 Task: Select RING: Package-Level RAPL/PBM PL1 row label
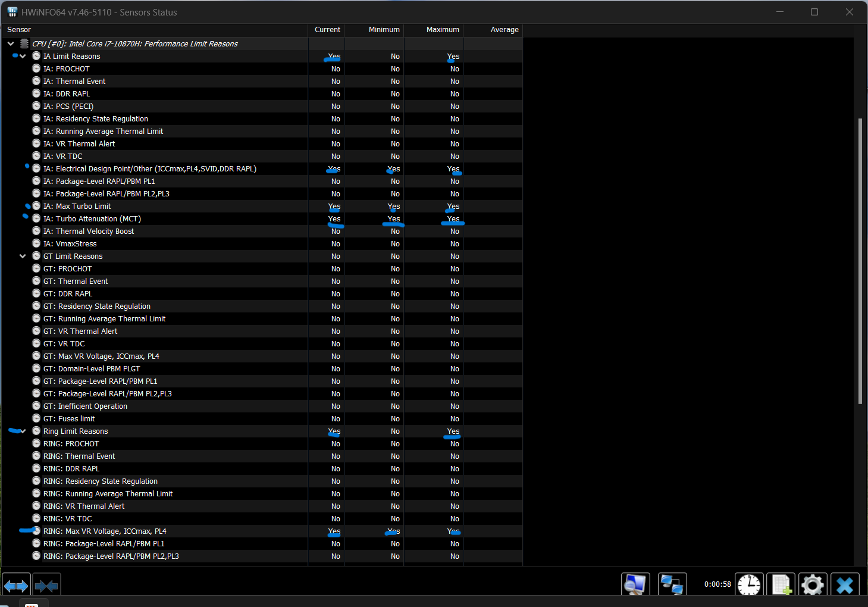(104, 543)
